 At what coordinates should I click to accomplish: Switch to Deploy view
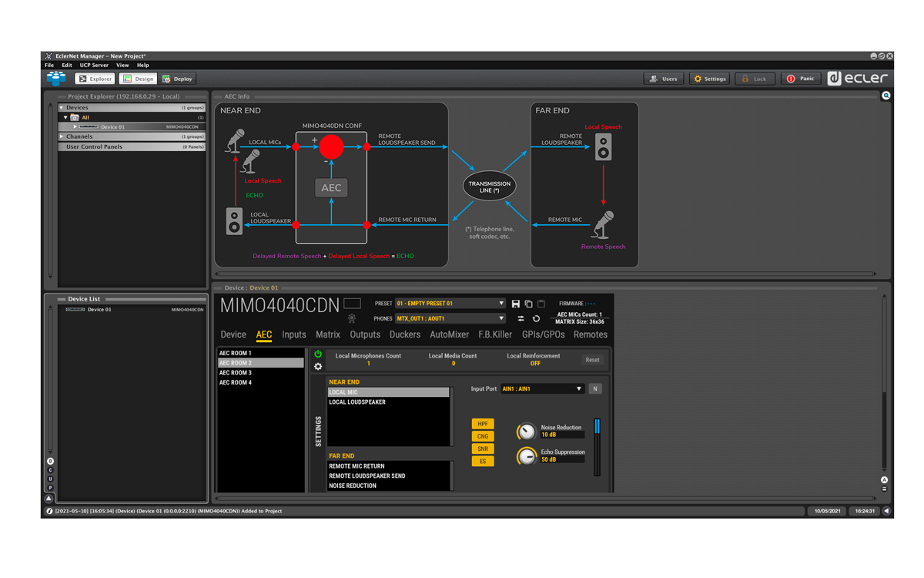[x=178, y=79]
